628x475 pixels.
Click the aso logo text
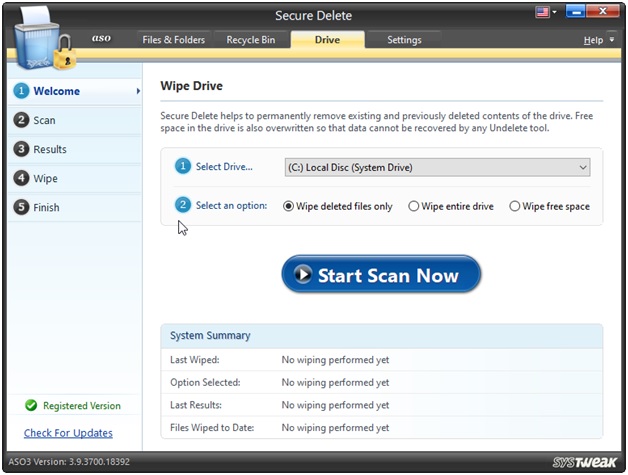click(x=101, y=38)
